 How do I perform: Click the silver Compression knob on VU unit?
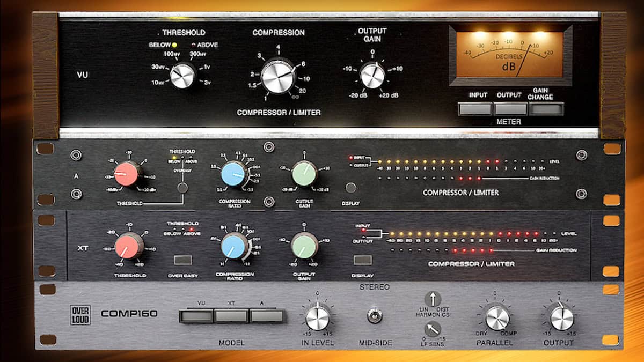[x=277, y=75]
